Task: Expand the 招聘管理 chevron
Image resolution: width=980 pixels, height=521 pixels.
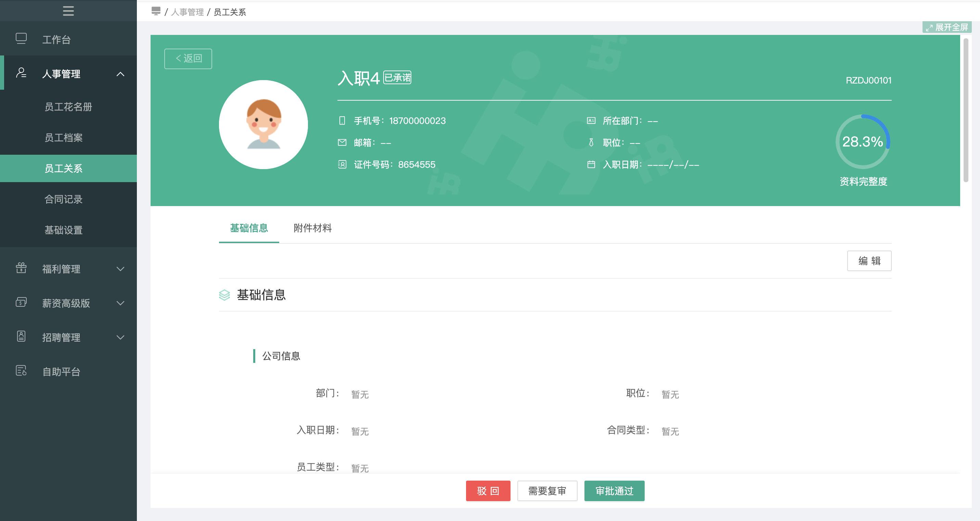Action: pyautogui.click(x=120, y=338)
